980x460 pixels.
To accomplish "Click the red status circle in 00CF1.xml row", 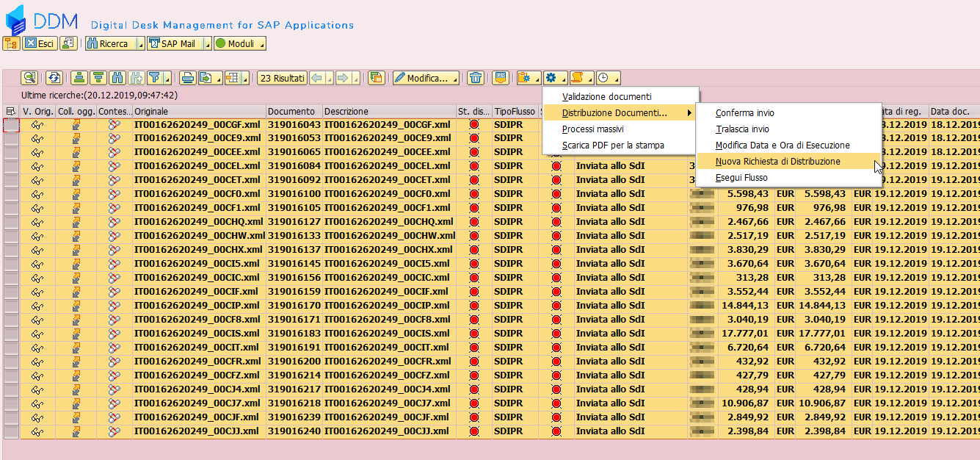I will [x=473, y=208].
